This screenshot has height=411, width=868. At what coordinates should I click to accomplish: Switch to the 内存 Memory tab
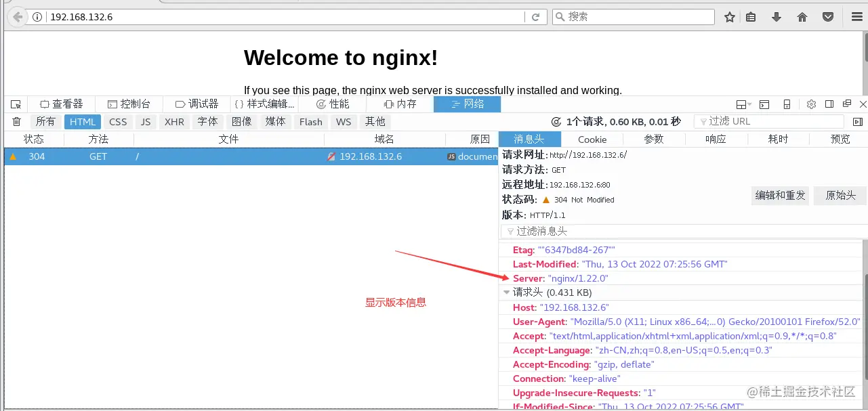[x=400, y=104]
